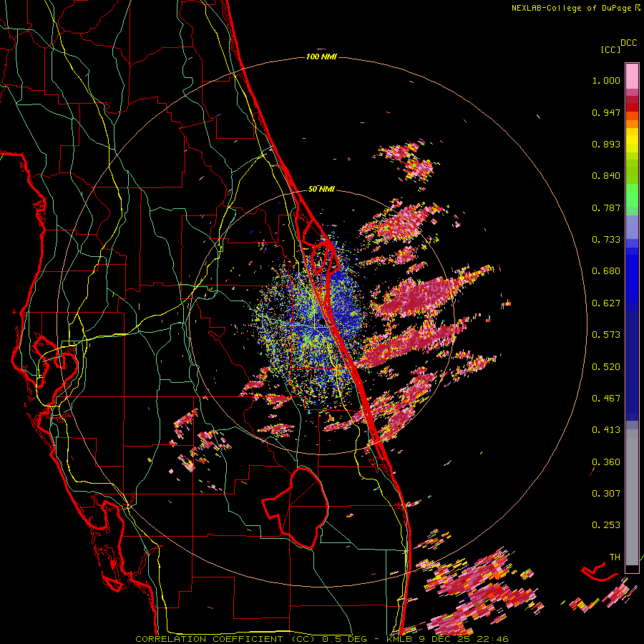
Task: Click the 0.733 legend value
Action: (x=606, y=240)
